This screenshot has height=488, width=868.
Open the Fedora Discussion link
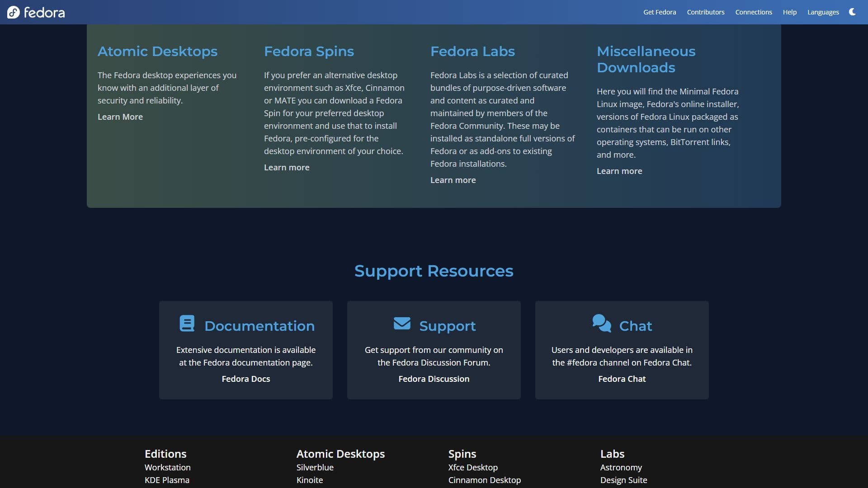coord(434,379)
